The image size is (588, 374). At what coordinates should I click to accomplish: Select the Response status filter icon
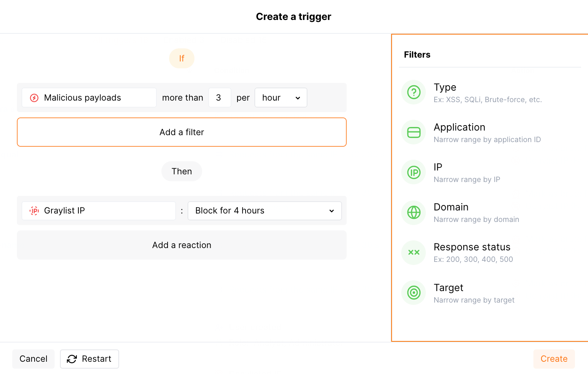[414, 252]
